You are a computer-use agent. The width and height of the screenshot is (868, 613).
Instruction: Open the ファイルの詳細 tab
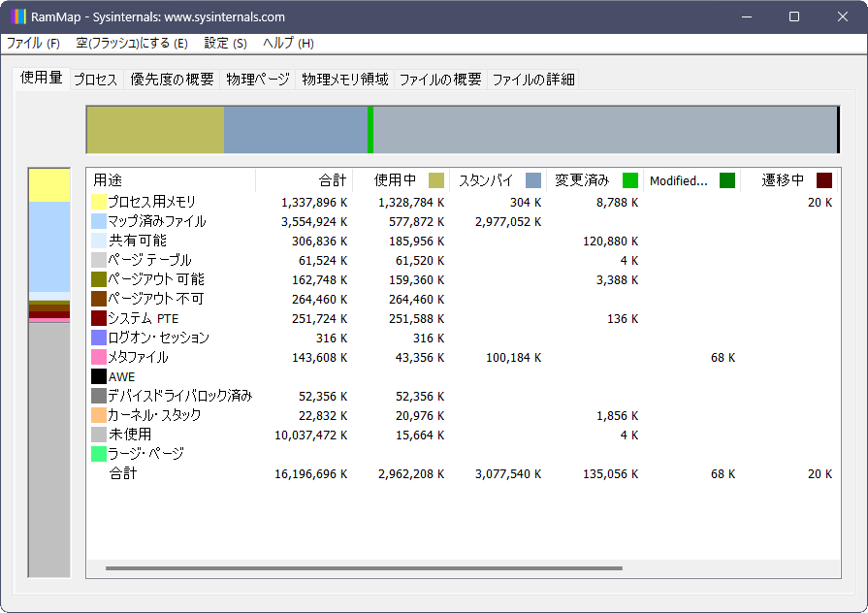tap(532, 80)
